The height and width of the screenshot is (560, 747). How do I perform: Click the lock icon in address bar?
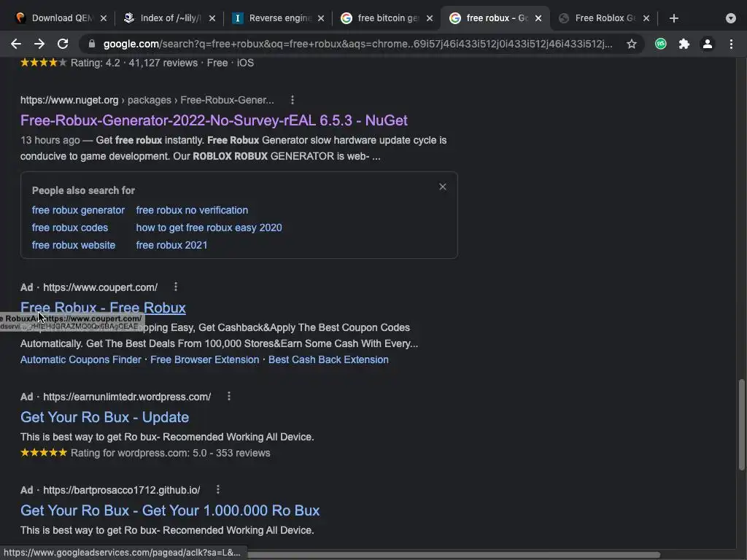click(92, 44)
